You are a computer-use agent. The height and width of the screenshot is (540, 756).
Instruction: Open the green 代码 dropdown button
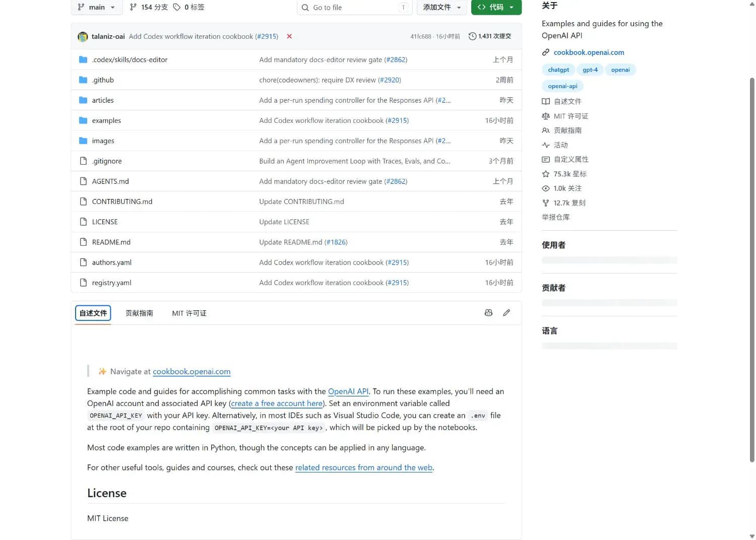point(496,7)
